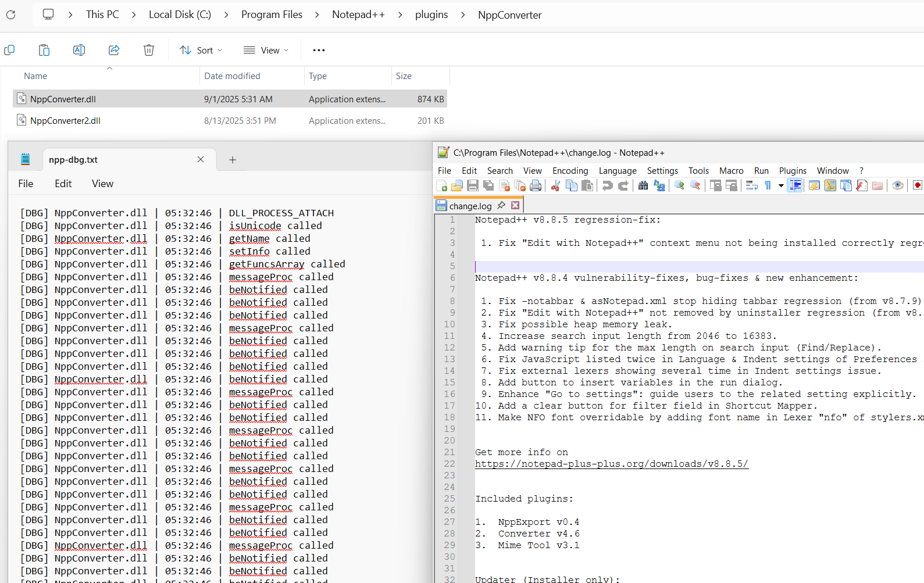Open the Language menu in Notepad++
Viewport: 924px width, 583px height.
click(x=618, y=170)
